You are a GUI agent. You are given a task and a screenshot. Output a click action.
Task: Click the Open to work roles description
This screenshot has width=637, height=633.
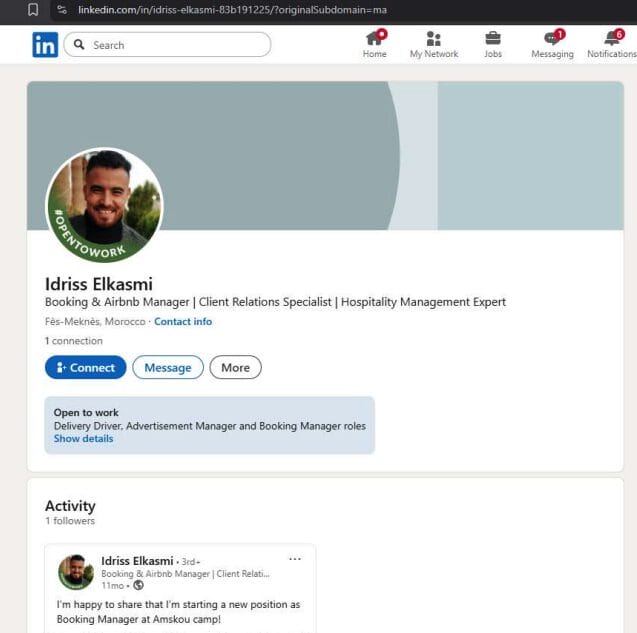click(210, 426)
